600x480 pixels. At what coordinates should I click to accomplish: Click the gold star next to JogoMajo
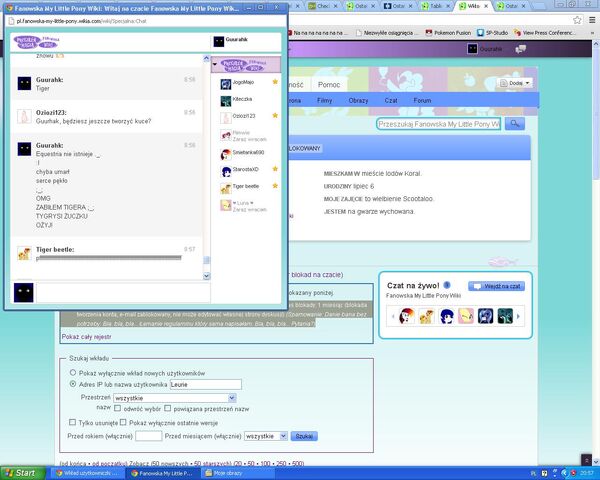(x=275, y=82)
